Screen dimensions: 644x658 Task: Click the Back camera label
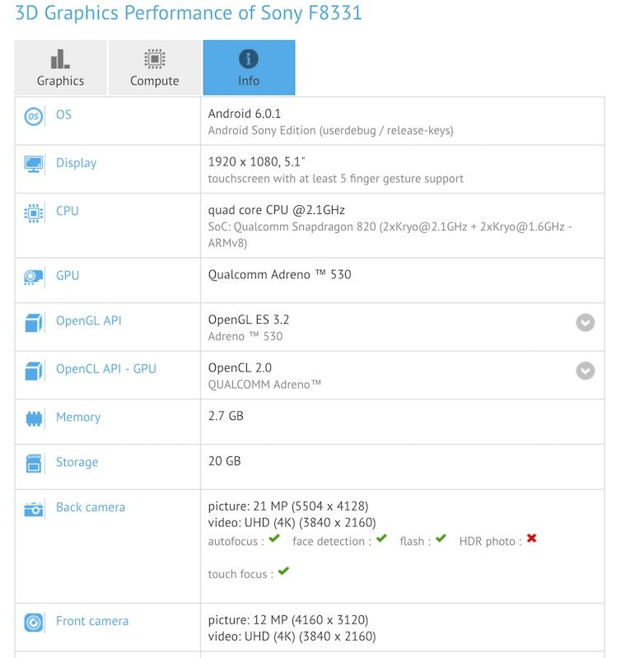point(91,507)
